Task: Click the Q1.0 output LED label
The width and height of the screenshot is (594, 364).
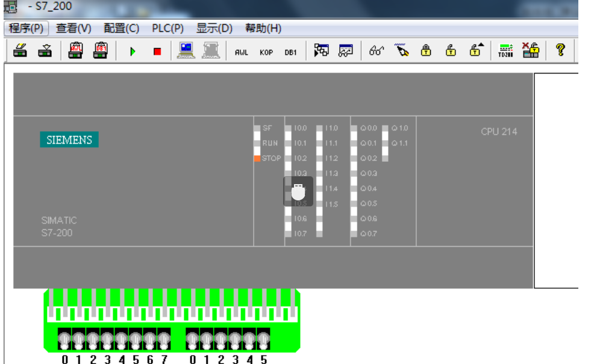Action: [399, 128]
